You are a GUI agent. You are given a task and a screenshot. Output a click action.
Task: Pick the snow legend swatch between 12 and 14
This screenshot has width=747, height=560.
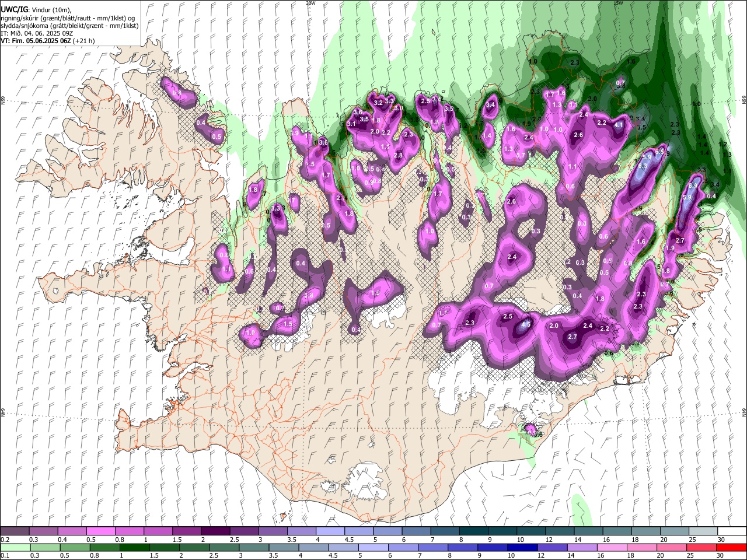click(x=559, y=531)
